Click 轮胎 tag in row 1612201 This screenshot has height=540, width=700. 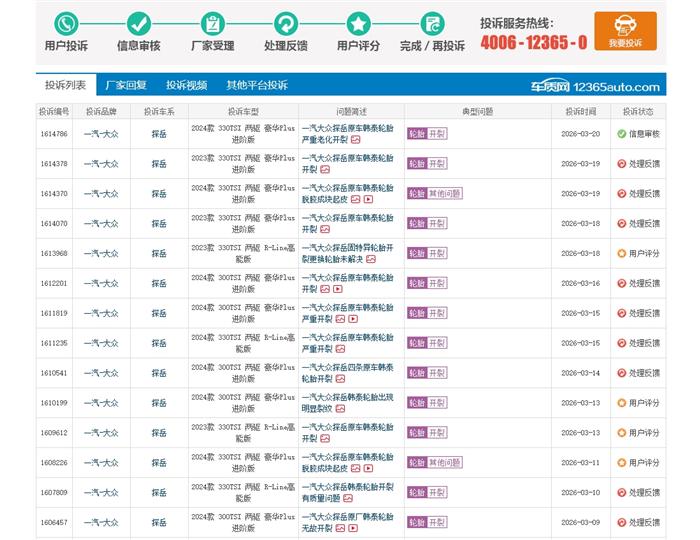[416, 283]
